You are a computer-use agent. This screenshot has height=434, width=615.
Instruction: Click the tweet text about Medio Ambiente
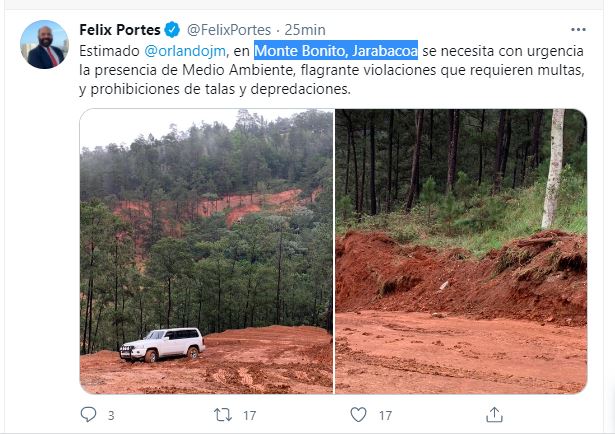click(332, 70)
